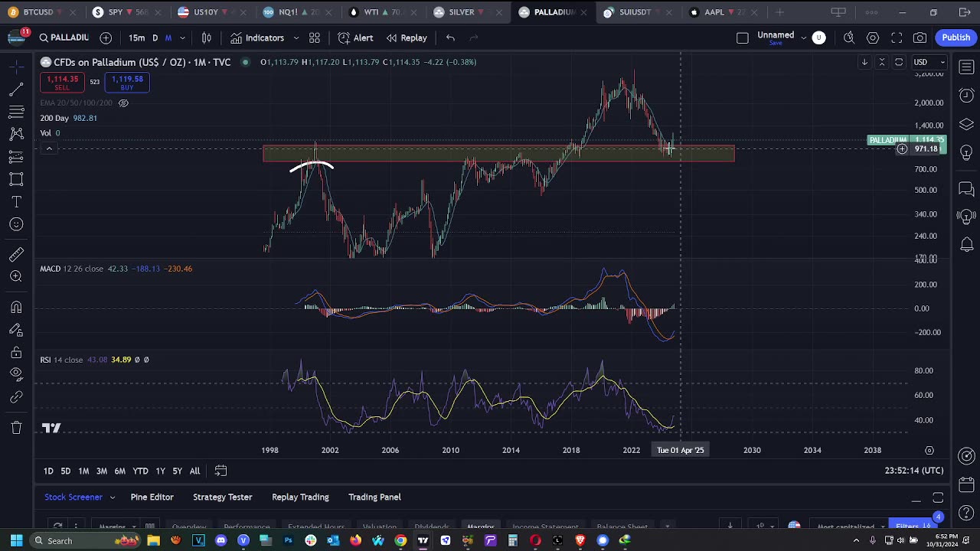980x551 pixels.
Task: Click the 1,114.35 SELL button
Action: coord(62,83)
